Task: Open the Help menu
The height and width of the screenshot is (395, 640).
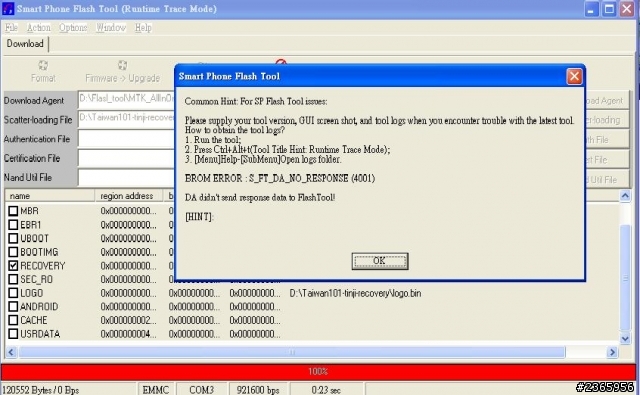Action: coord(143,27)
